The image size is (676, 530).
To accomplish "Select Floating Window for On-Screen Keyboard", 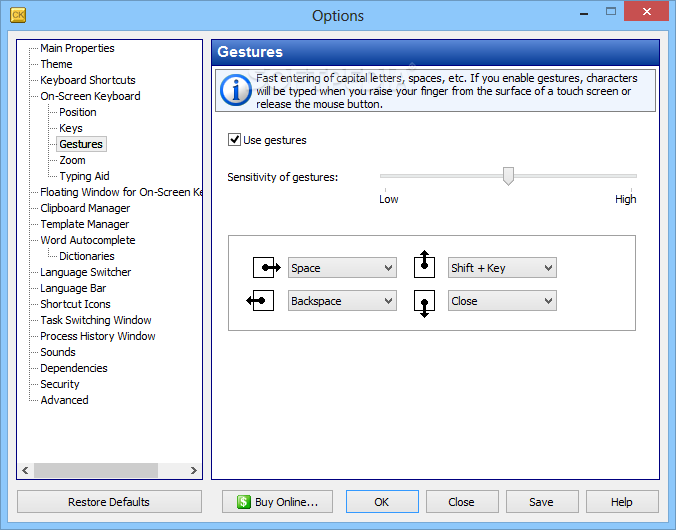I will (x=121, y=192).
